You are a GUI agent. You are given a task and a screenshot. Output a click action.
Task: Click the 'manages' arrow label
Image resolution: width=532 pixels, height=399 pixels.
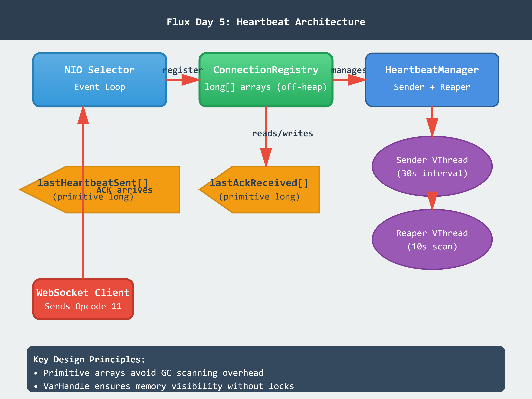tap(349, 70)
